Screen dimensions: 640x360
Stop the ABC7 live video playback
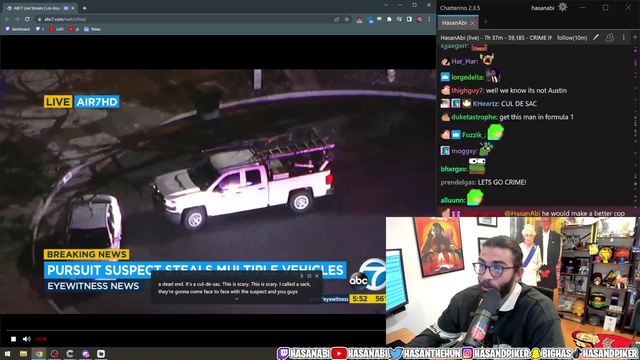coord(13,339)
